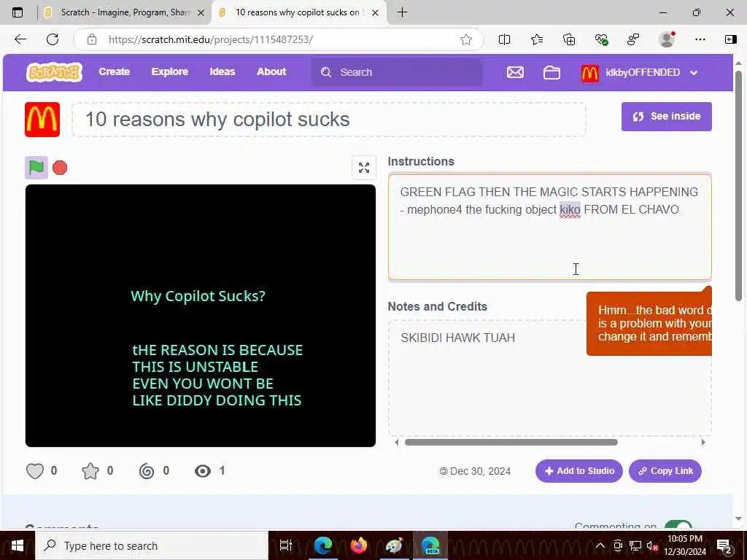Refresh the page

click(53, 39)
